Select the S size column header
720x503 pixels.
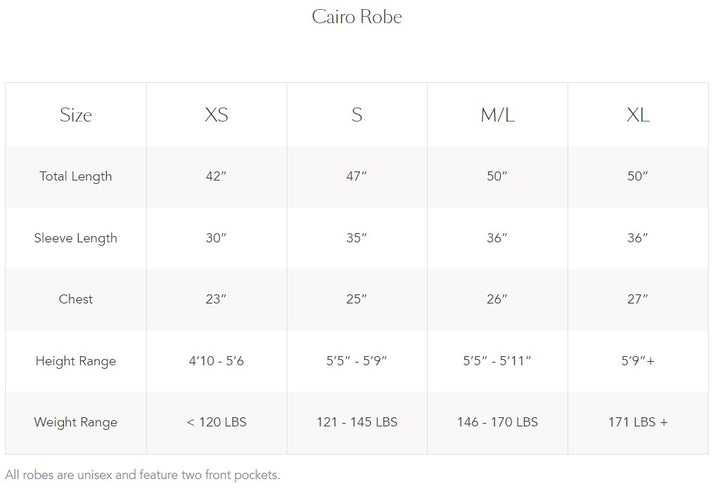357,115
